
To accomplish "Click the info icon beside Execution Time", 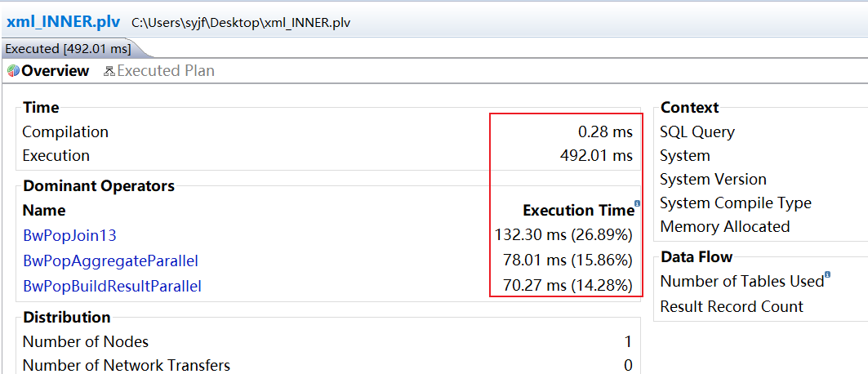I will coord(637,203).
